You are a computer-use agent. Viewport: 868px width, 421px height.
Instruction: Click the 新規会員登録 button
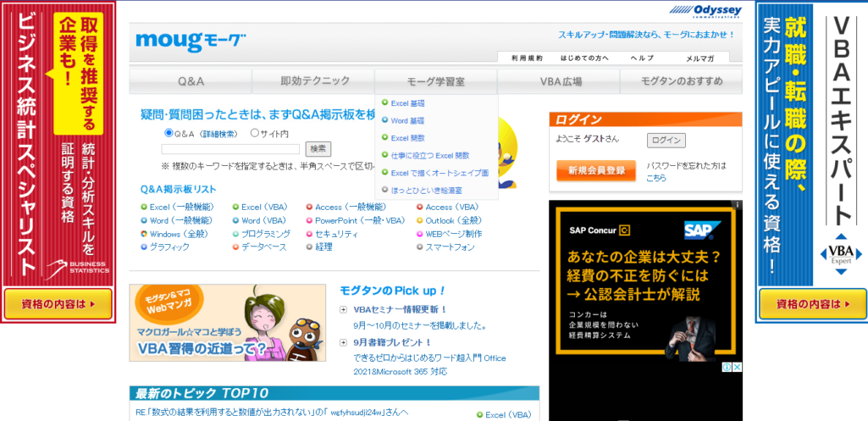click(595, 170)
